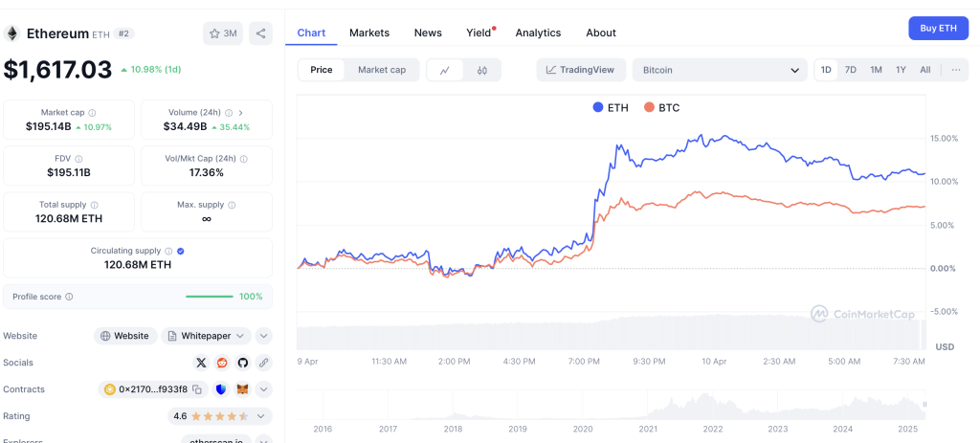Show Market cap info tooltip icon
Image resolution: width=980 pixels, height=443 pixels.
[x=92, y=113]
